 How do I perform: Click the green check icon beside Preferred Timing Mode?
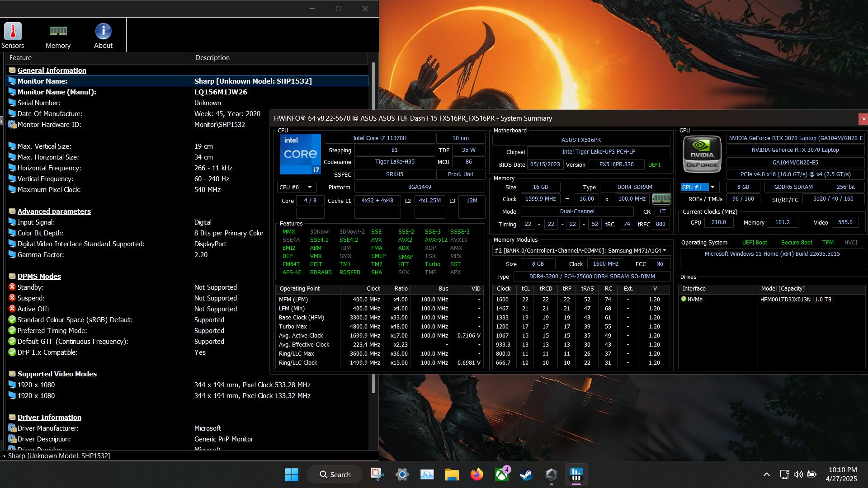tap(12, 330)
